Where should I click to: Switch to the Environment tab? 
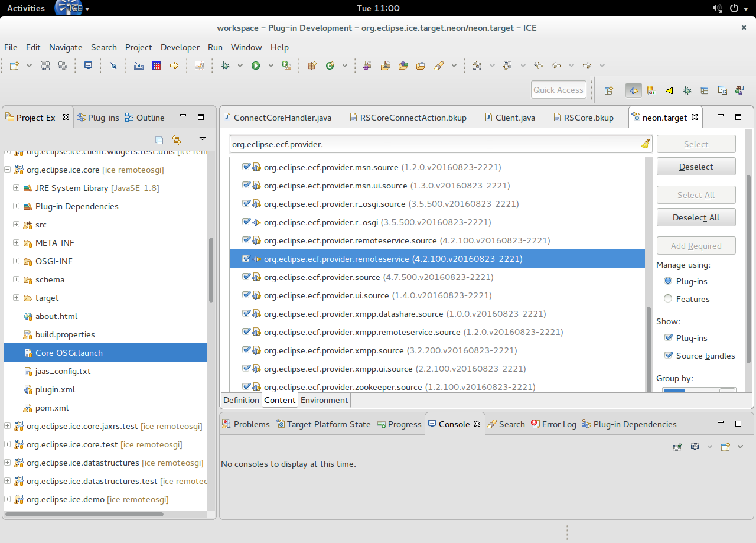point(324,400)
